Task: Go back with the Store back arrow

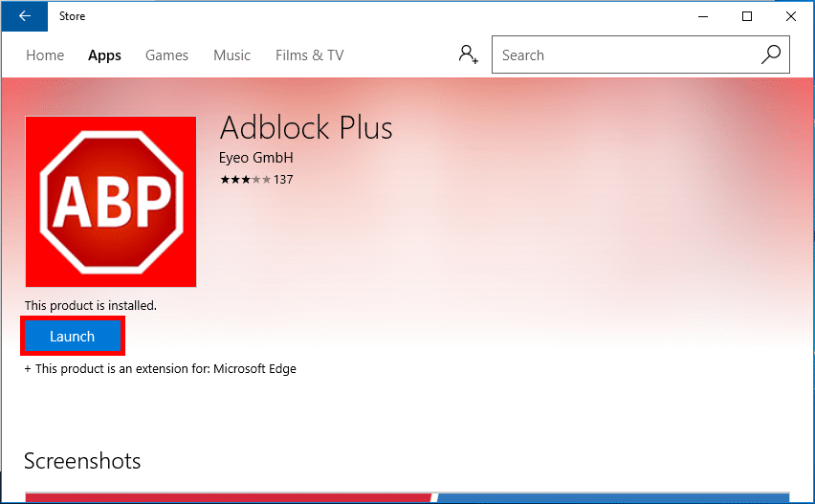Action: click(x=25, y=16)
